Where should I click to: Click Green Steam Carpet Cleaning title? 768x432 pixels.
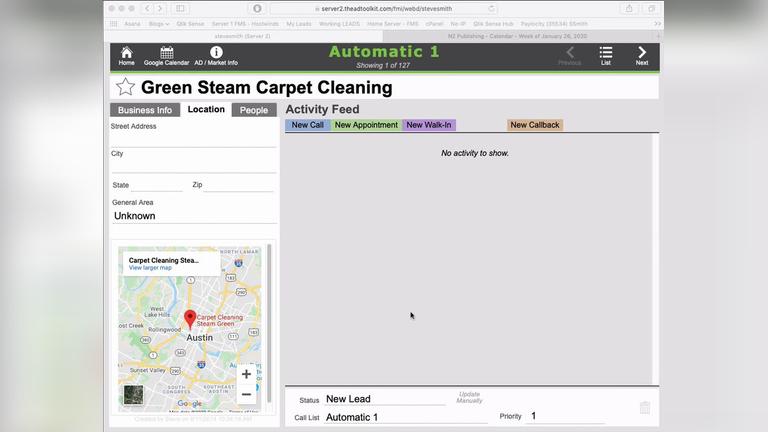click(266, 88)
